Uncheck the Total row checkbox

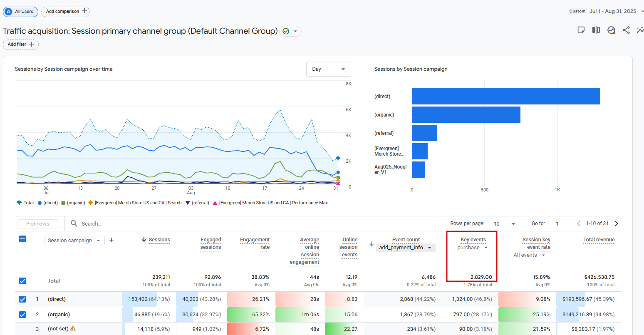click(x=22, y=281)
